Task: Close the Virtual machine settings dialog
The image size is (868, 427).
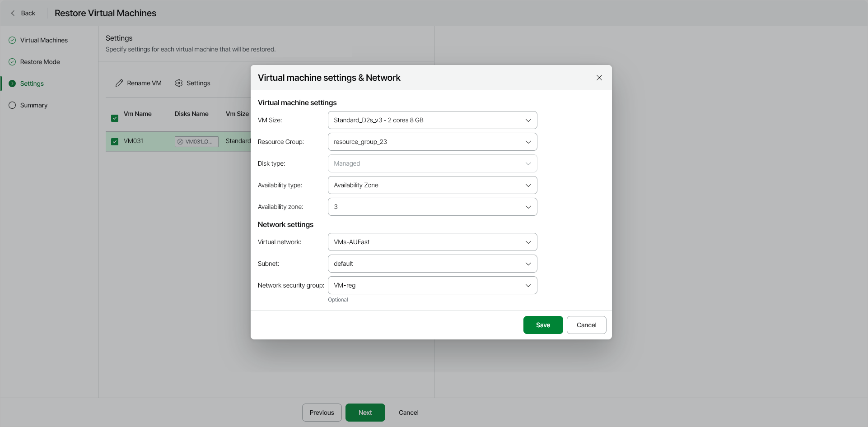Action: coord(599,77)
